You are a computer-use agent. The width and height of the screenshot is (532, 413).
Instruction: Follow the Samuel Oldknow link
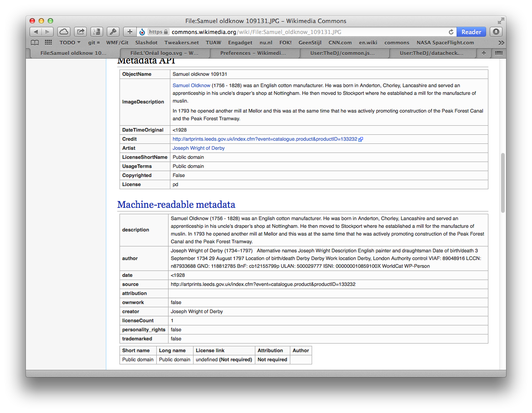pyautogui.click(x=191, y=85)
